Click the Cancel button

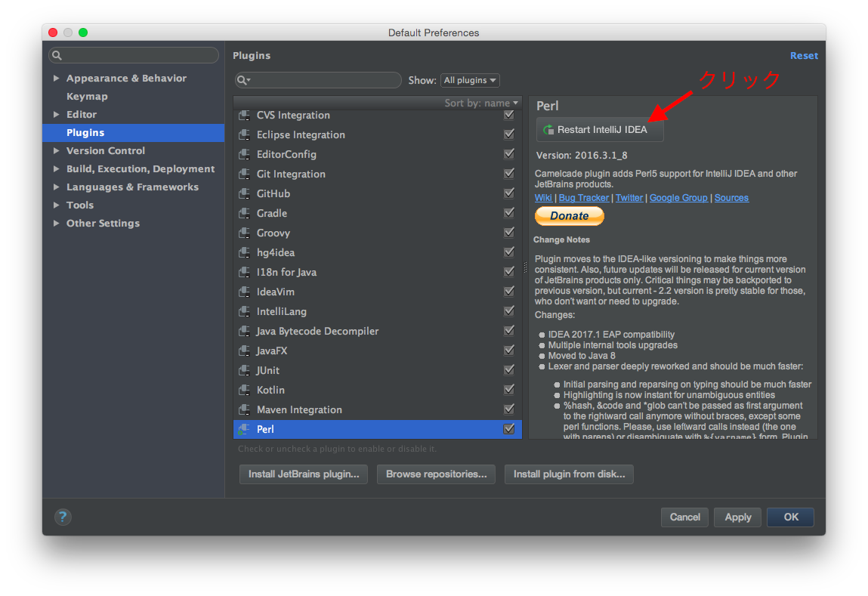click(684, 517)
